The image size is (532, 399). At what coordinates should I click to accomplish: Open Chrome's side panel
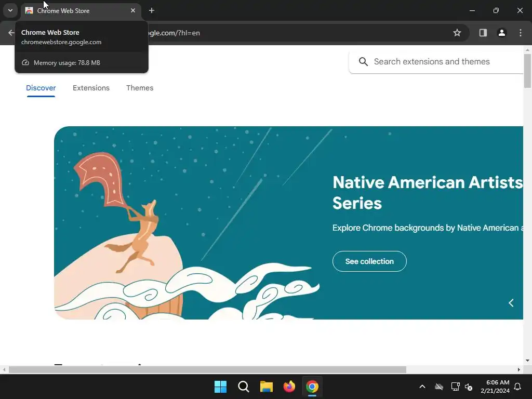pos(483,33)
